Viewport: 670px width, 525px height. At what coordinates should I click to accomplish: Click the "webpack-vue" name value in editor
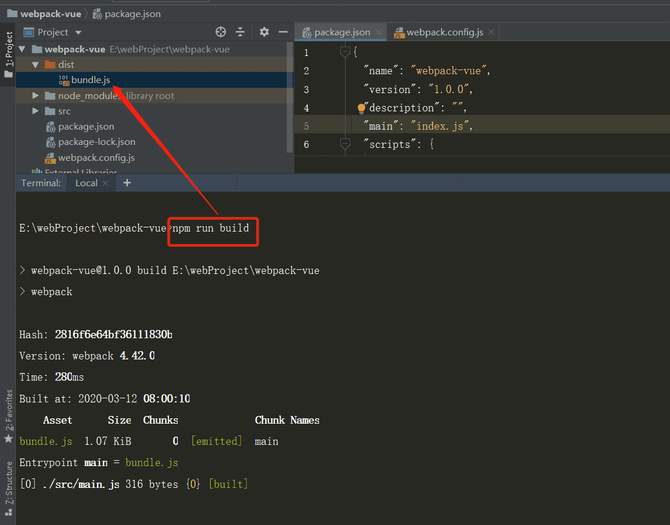449,70
